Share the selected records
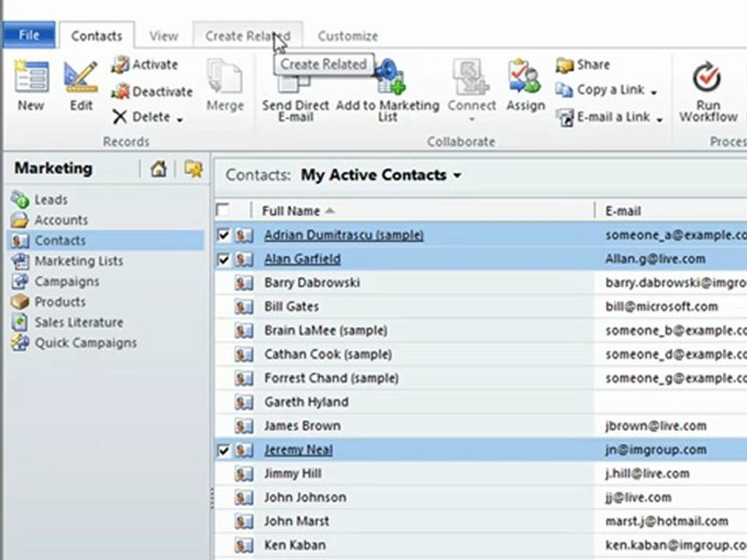Image resolution: width=747 pixels, height=560 pixels. 583,65
